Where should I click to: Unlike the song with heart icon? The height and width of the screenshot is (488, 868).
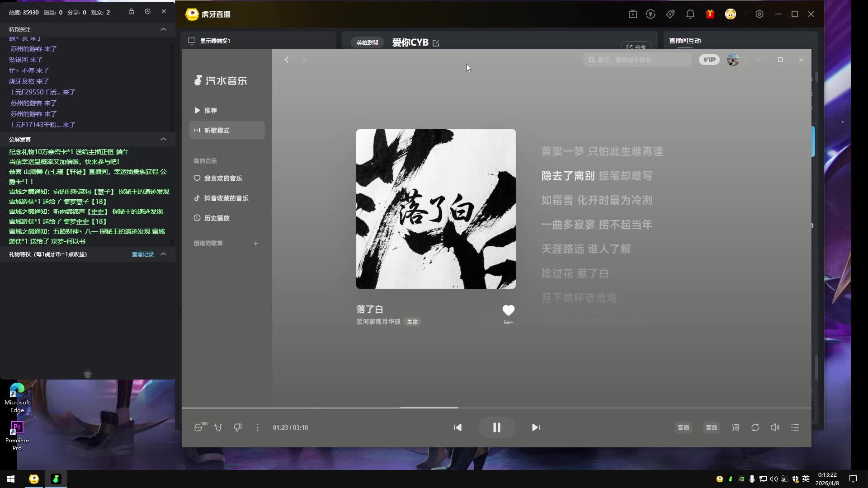point(508,310)
